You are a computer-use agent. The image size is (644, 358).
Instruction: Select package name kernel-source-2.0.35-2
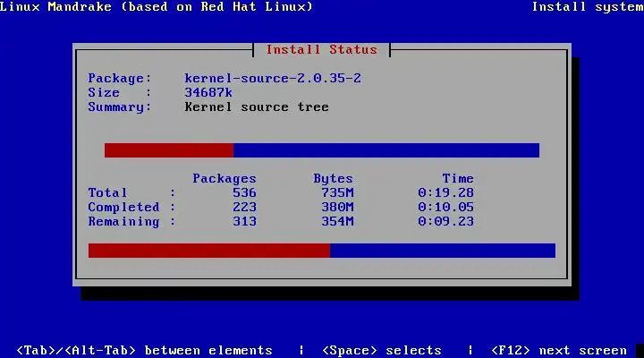(273, 78)
